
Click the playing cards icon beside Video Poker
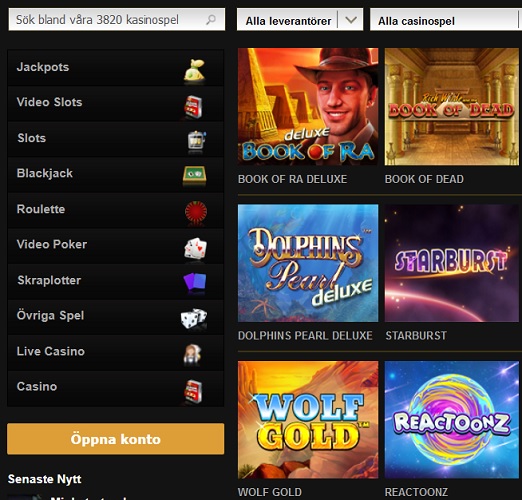coord(196,248)
